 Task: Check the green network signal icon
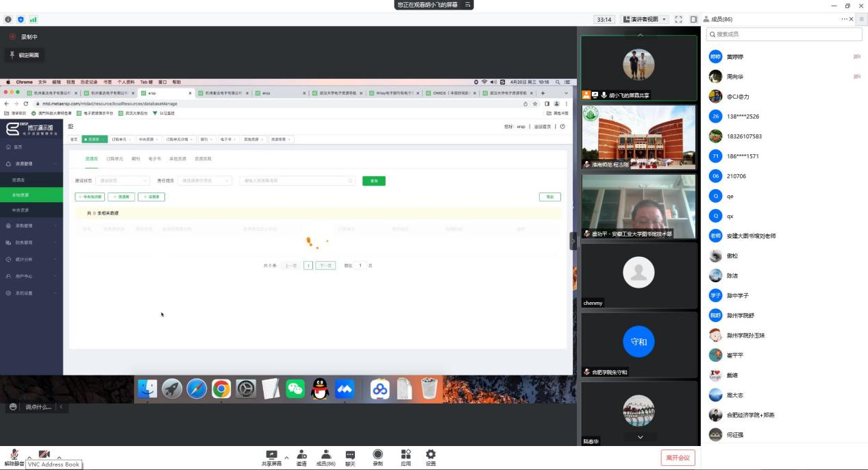pyautogui.click(x=33, y=20)
